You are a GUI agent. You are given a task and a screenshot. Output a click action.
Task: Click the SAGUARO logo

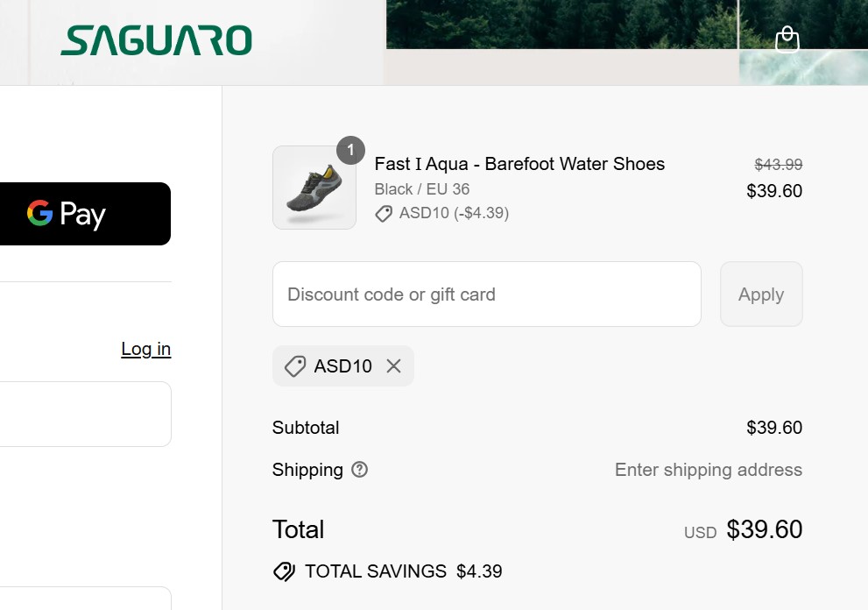[155, 41]
